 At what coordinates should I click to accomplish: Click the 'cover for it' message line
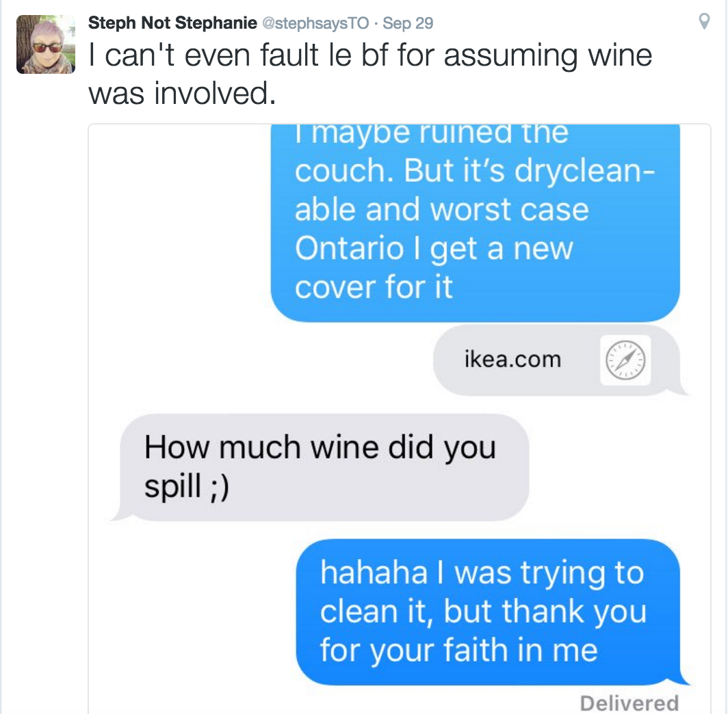tap(374, 286)
